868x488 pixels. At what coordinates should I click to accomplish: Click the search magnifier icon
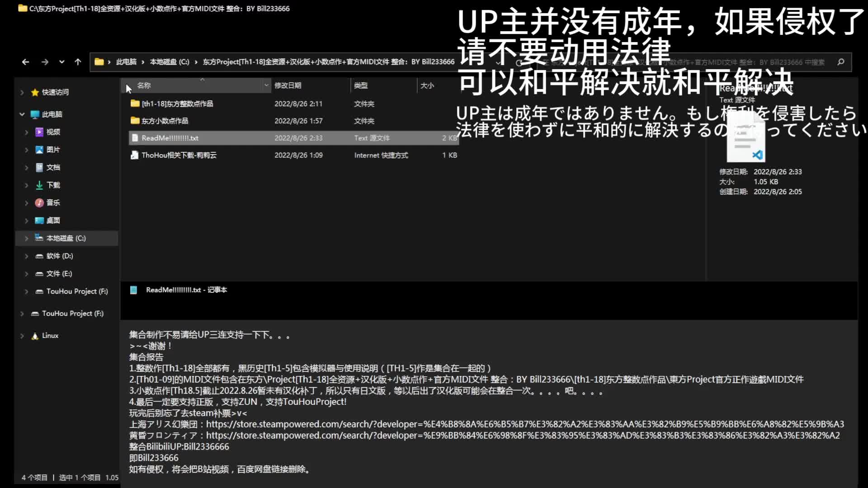click(x=841, y=62)
